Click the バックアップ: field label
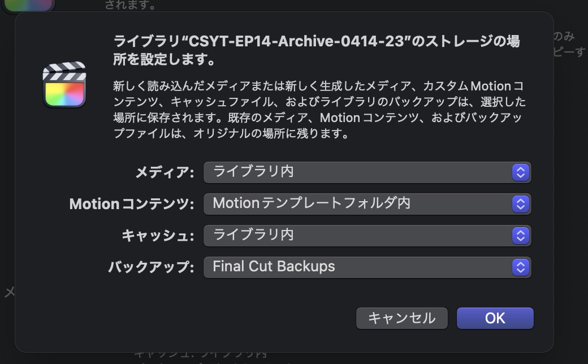Image resolution: width=588 pixels, height=364 pixels. (x=151, y=267)
